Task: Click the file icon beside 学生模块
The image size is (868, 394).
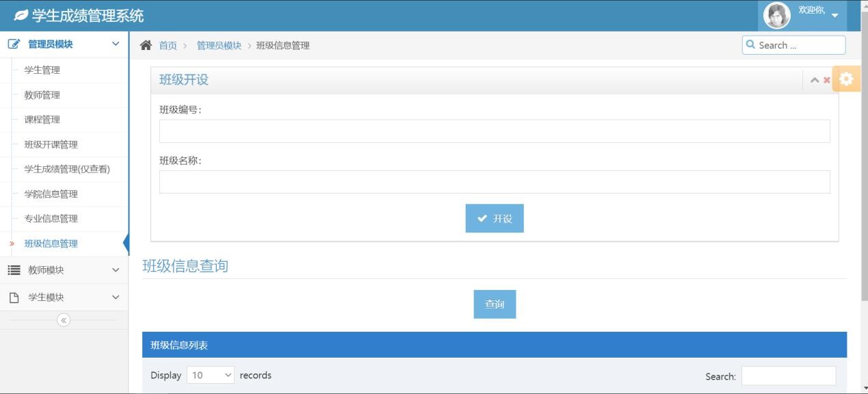Action: click(x=14, y=298)
